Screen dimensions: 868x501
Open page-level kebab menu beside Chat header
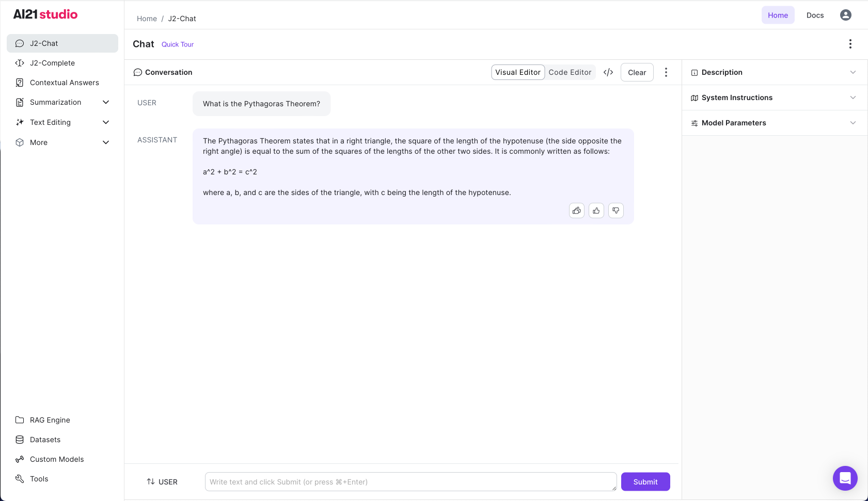850,44
